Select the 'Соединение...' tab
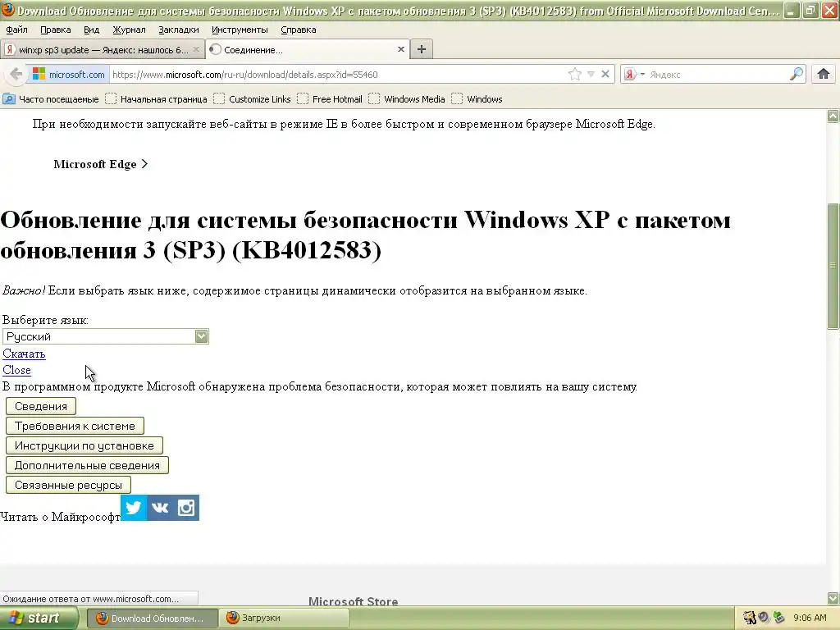Screen dimensions: 840x630 [x=308, y=49]
